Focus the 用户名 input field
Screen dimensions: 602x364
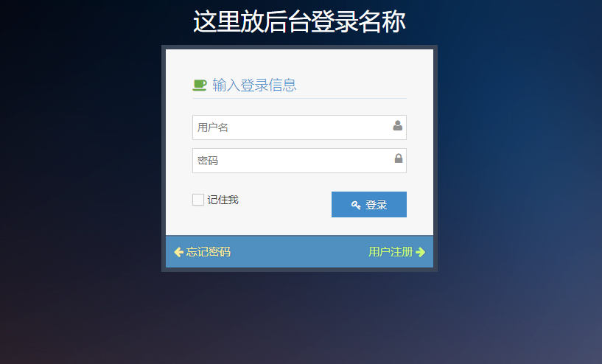[x=299, y=127]
